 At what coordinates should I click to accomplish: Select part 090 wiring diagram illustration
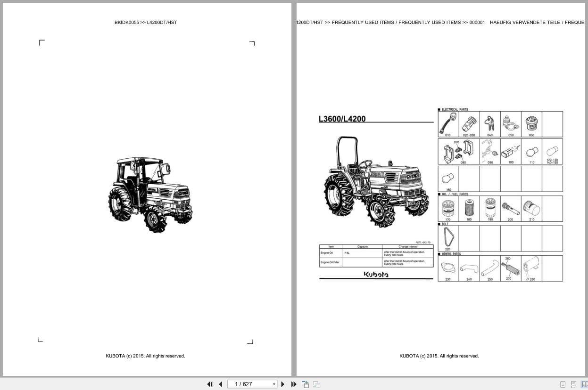490,151
